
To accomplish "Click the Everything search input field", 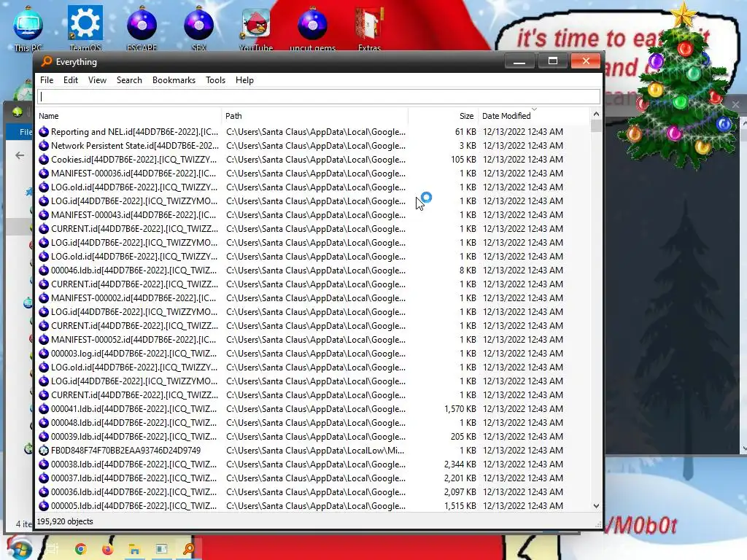I will [x=319, y=97].
